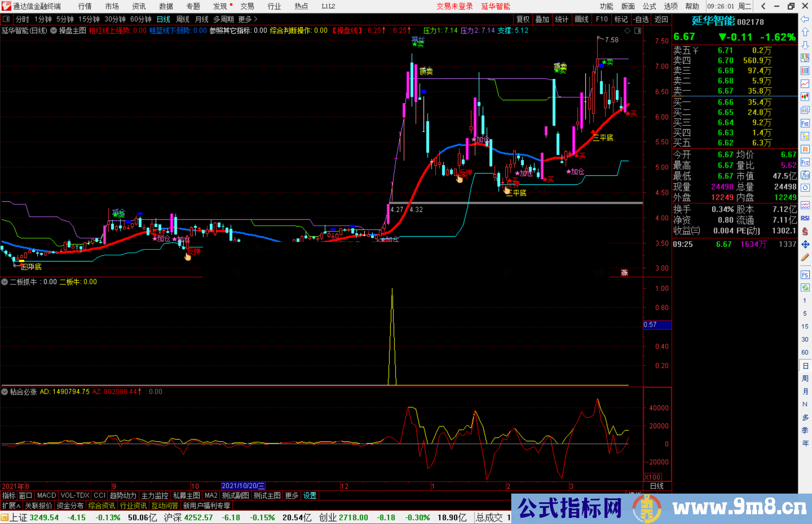The image size is (812, 524).
Task: Click the four-way move arrows icon
Action: 805,245
